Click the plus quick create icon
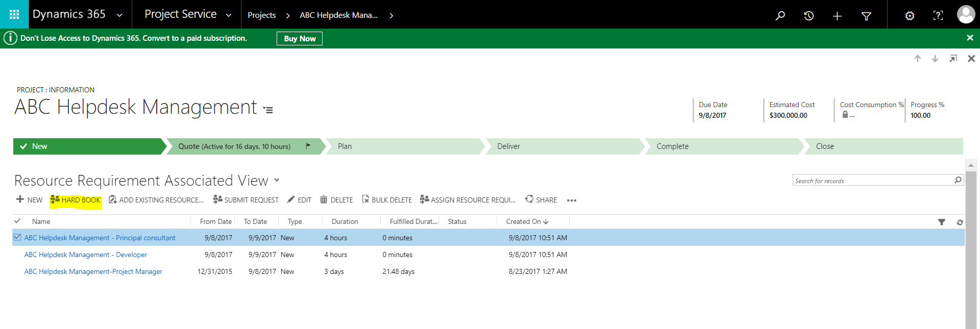This screenshot has width=980, height=329. pyautogui.click(x=837, y=16)
